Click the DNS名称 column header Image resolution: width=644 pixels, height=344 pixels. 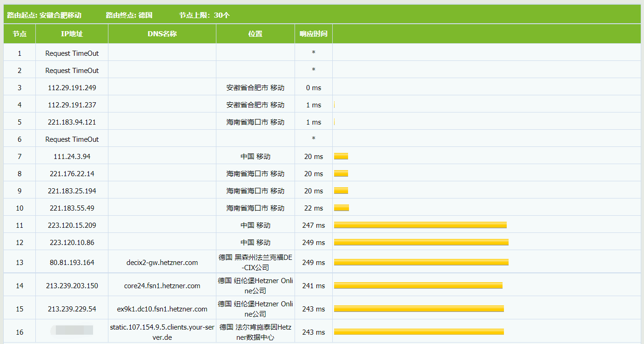click(162, 34)
